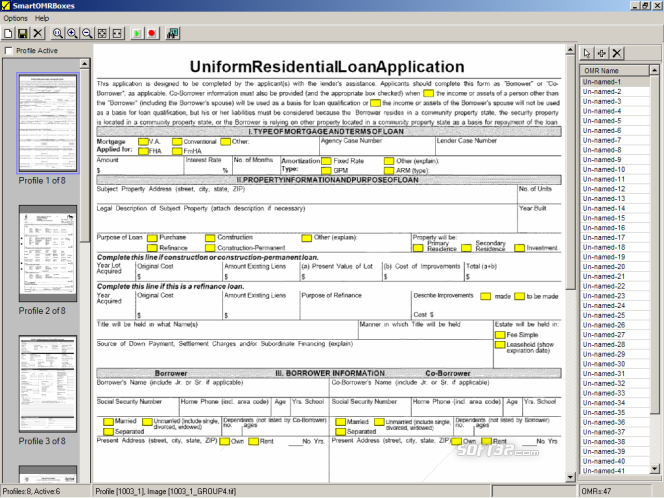Fit the image to the width

pyautogui.click(x=117, y=33)
